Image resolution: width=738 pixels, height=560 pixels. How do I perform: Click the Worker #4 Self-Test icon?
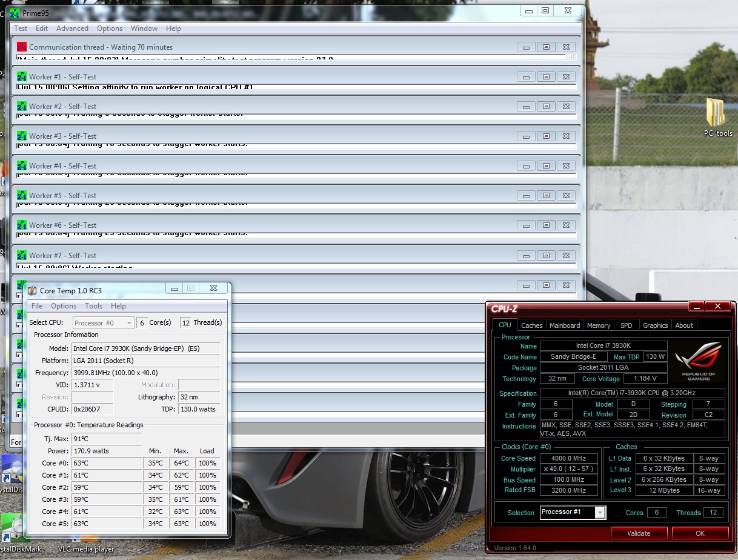(22, 165)
